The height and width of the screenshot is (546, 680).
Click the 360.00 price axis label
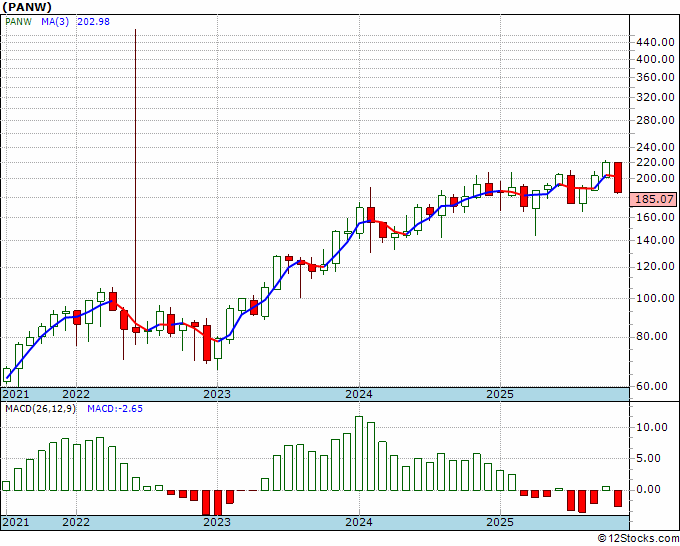(x=655, y=78)
